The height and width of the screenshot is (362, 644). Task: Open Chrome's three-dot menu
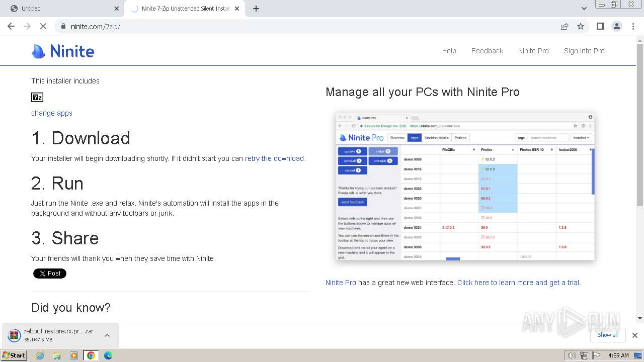pos(633,26)
